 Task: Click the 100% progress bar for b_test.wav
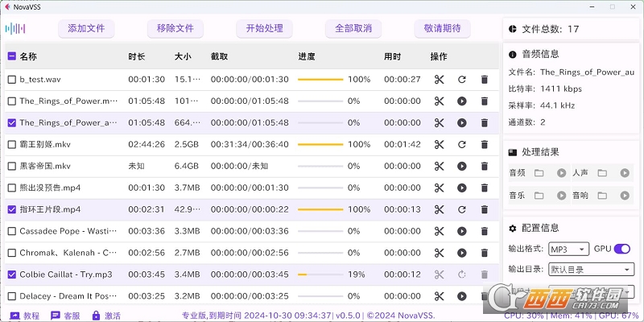pyautogui.click(x=320, y=79)
